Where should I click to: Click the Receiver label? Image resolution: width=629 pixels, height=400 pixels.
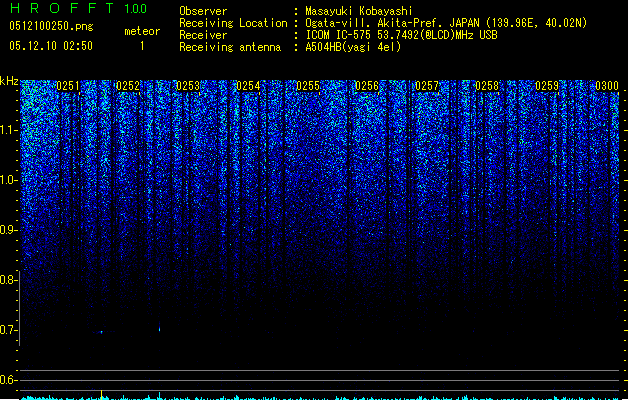[x=203, y=35]
